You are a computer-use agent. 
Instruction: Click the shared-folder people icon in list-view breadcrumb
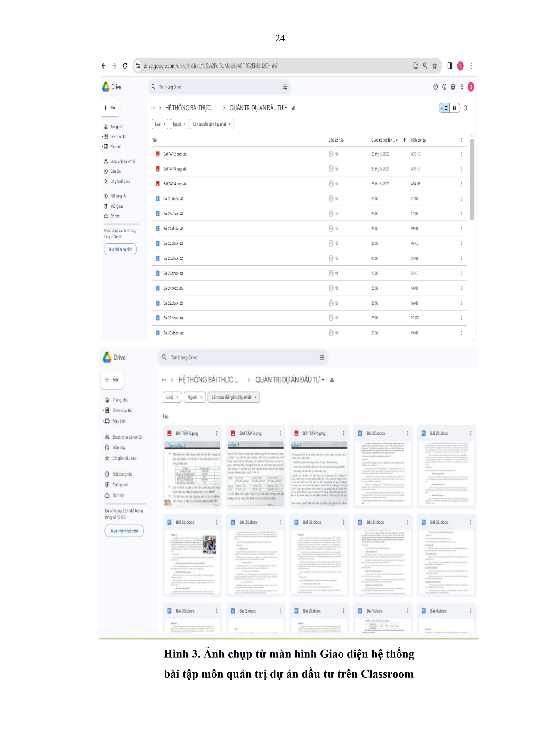[294, 108]
